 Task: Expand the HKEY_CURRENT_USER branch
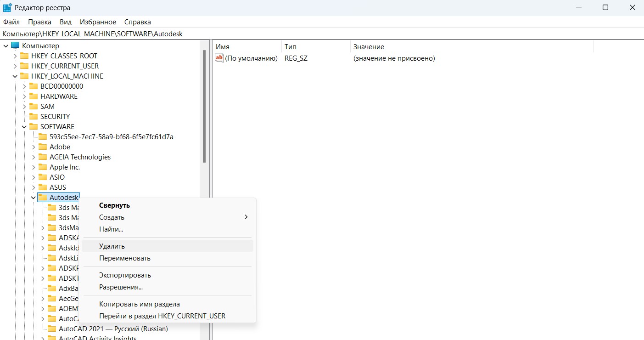click(x=15, y=66)
